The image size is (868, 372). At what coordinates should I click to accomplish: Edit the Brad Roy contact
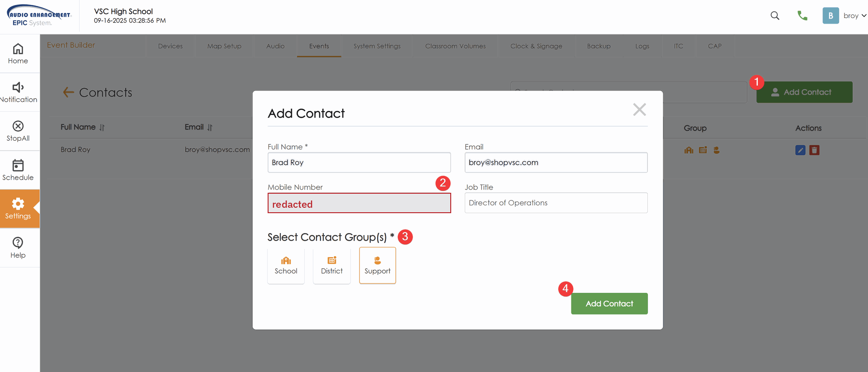(x=800, y=150)
